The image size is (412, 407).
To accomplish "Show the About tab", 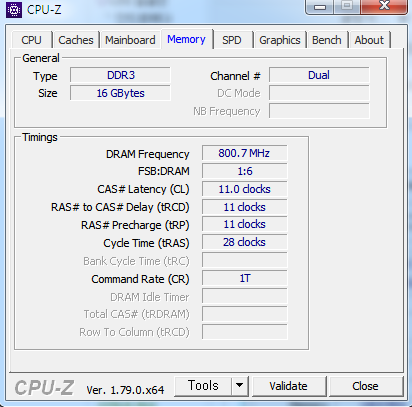I will pos(369,40).
